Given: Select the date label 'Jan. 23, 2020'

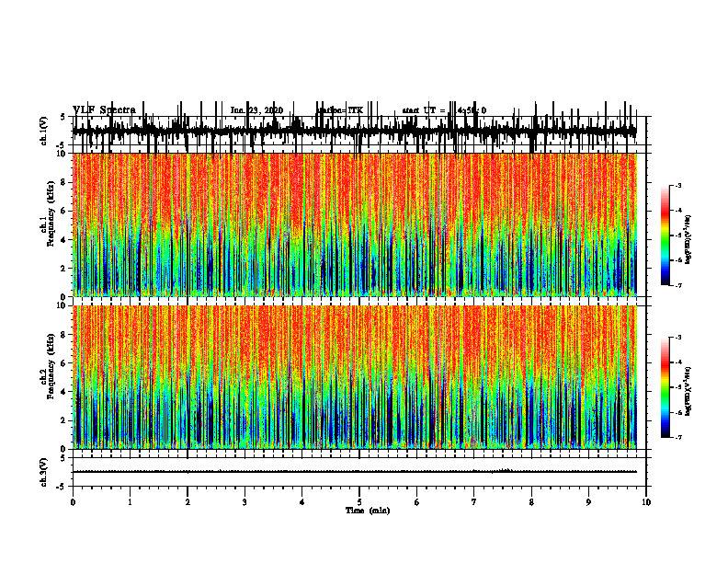Looking at the screenshot, I should [x=256, y=110].
